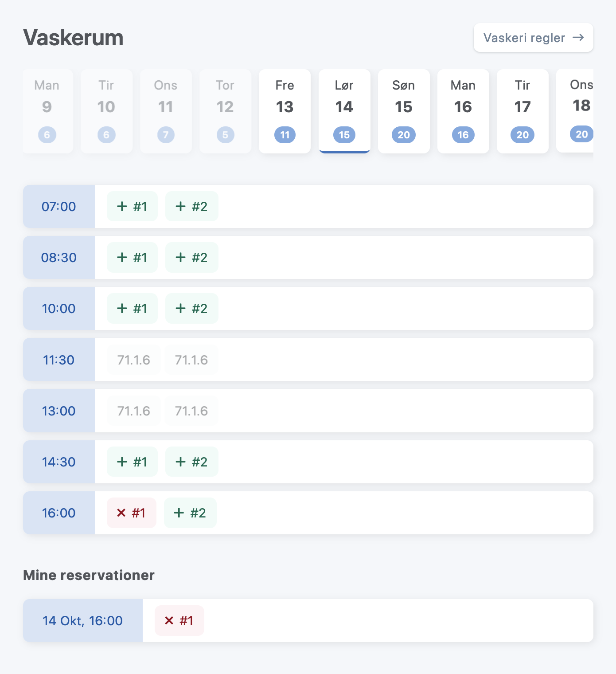Reserve machine #1 at 07:00
Viewport: 616px width, 674px height.
(x=132, y=206)
